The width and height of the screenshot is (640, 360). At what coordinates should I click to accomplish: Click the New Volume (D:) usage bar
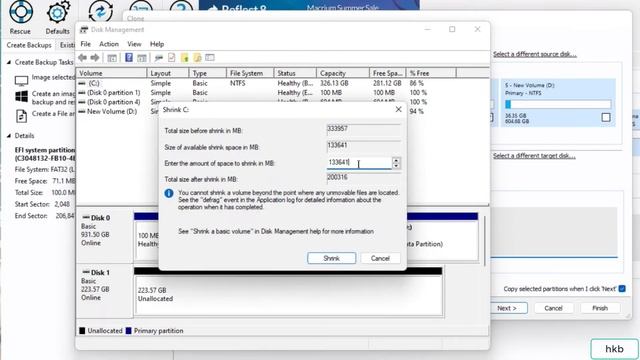558,104
